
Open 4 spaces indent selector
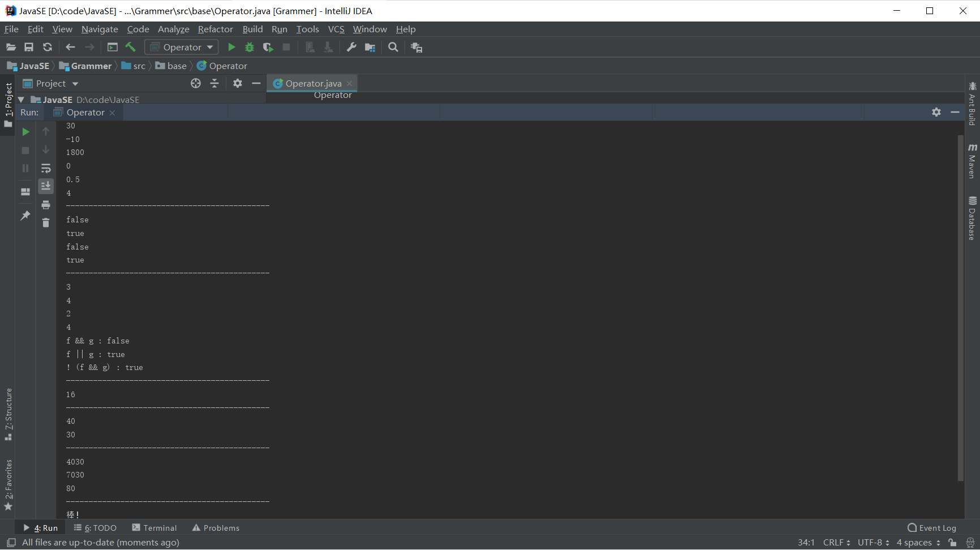pyautogui.click(x=918, y=543)
